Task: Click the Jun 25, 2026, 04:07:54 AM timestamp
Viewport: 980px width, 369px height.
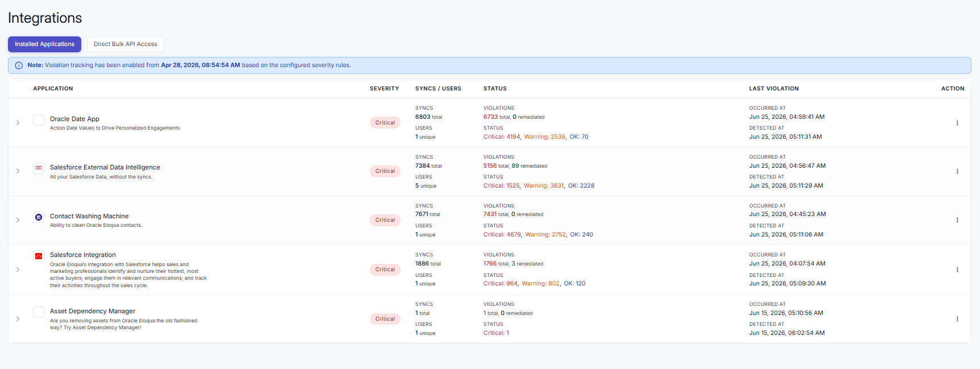Action: tap(787, 264)
